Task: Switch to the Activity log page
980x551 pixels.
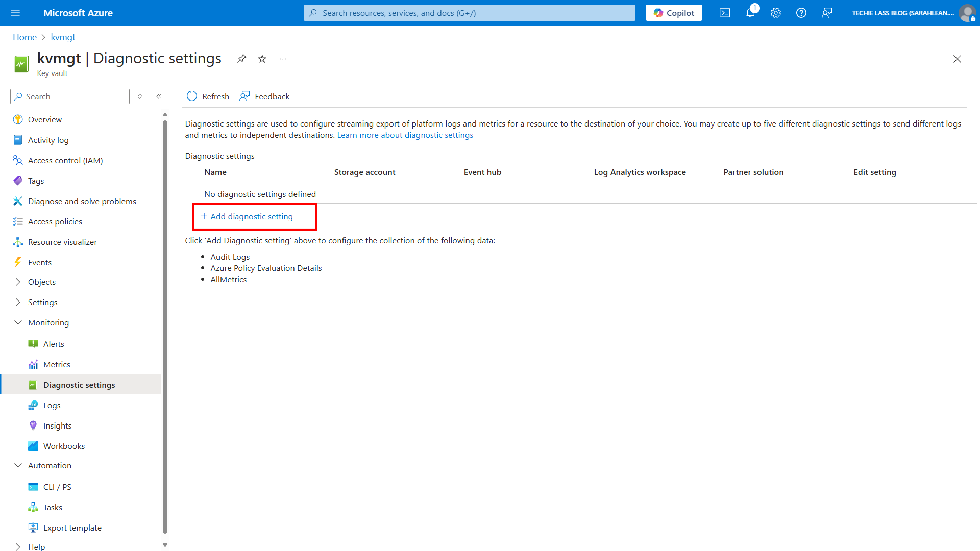Action: [48, 140]
